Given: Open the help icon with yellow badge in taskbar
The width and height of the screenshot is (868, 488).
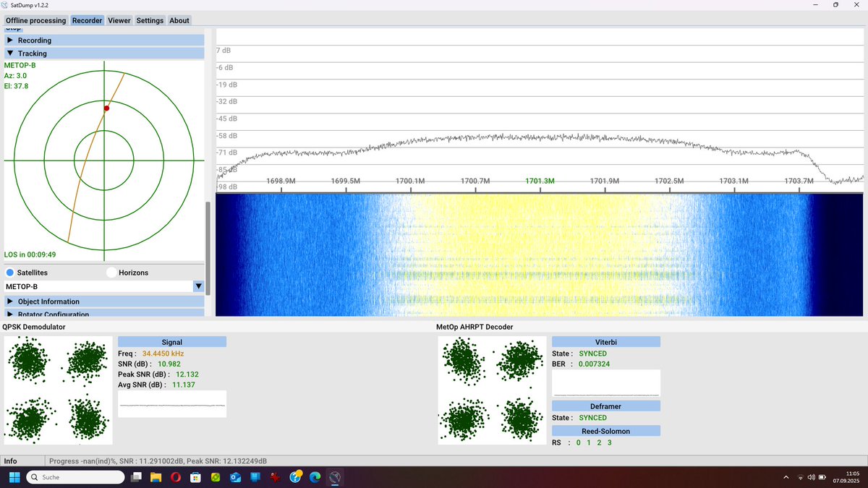Looking at the screenshot, I should click(x=295, y=477).
